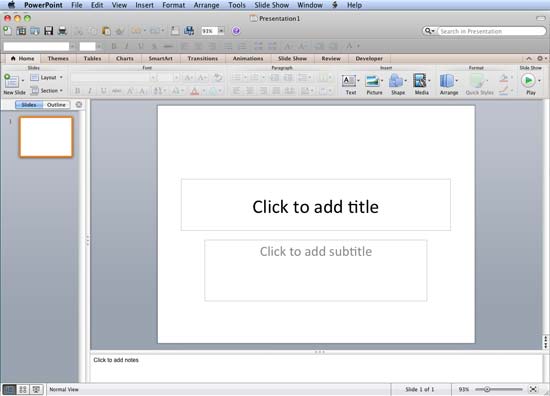Open the Themes ribbon tab
Image resolution: width=550 pixels, height=396 pixels.
pyautogui.click(x=58, y=59)
